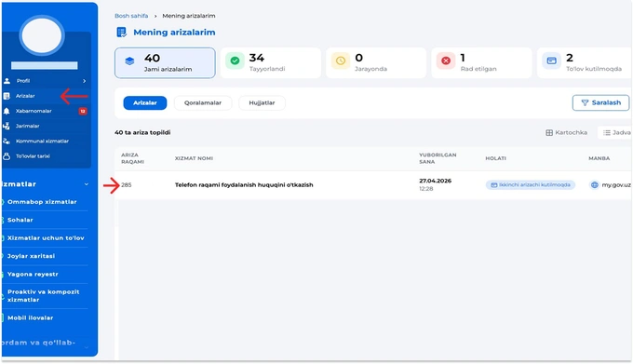Image resolution: width=633 pixels, height=364 pixels.
Task: Click the green checkmark Tayyorlandi icon
Action: 235,61
